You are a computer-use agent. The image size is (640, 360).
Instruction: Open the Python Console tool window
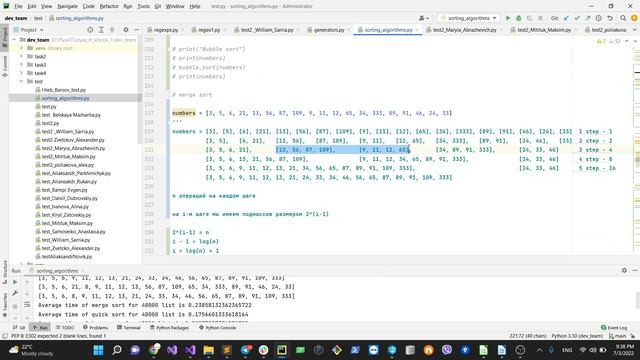pyautogui.click(x=218, y=327)
